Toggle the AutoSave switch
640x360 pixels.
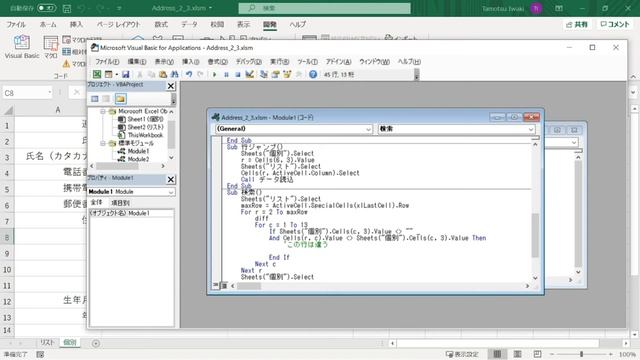pos(47,8)
